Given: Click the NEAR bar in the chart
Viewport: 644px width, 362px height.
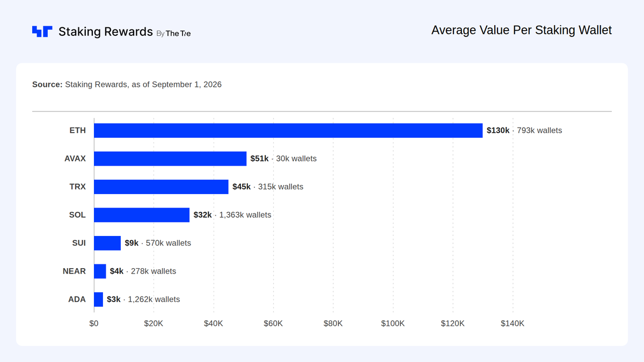Looking at the screenshot, I should coord(100,271).
